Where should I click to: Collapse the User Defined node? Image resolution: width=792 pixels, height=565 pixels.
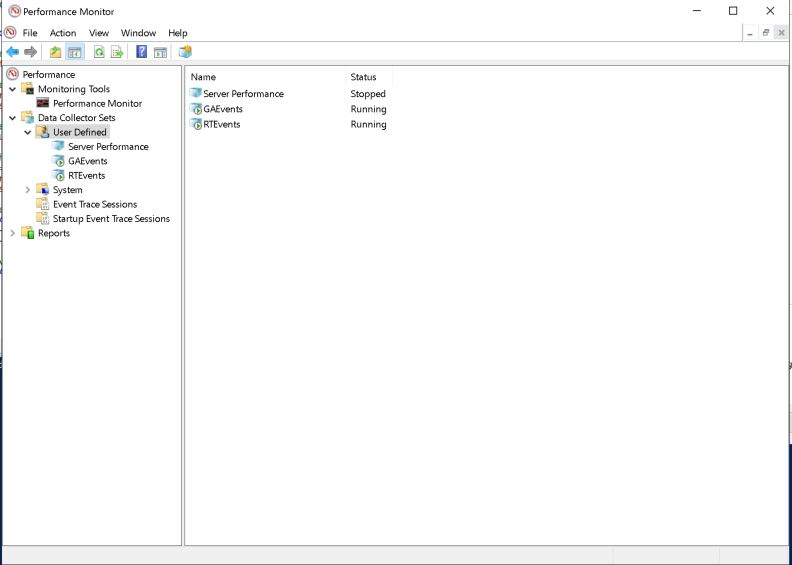(x=28, y=132)
